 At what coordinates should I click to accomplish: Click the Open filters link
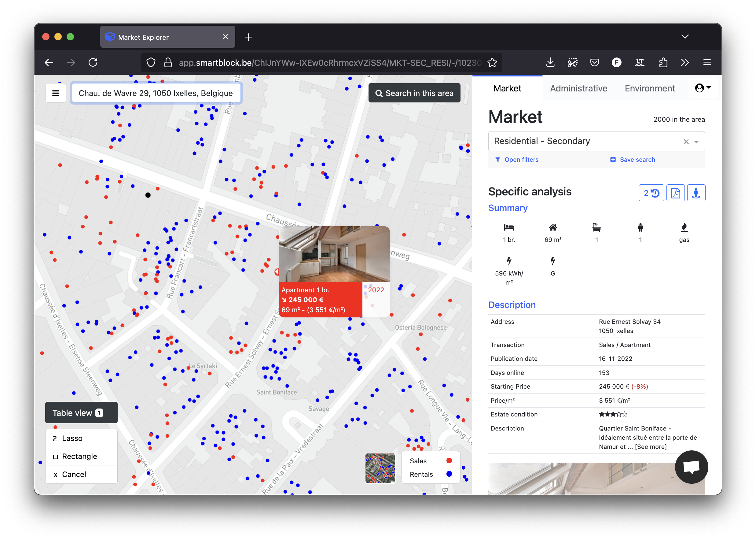tap(521, 160)
